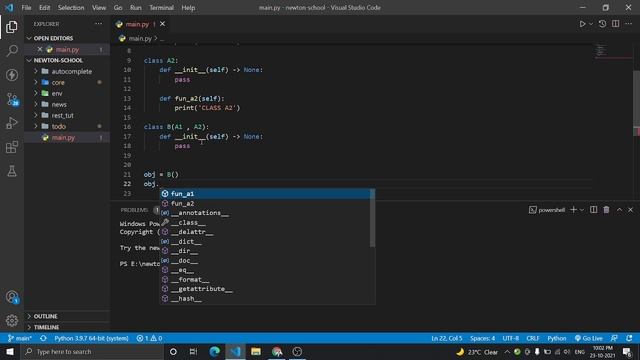Open the Help menu
This screenshot has height=360, width=640.
(188, 8)
